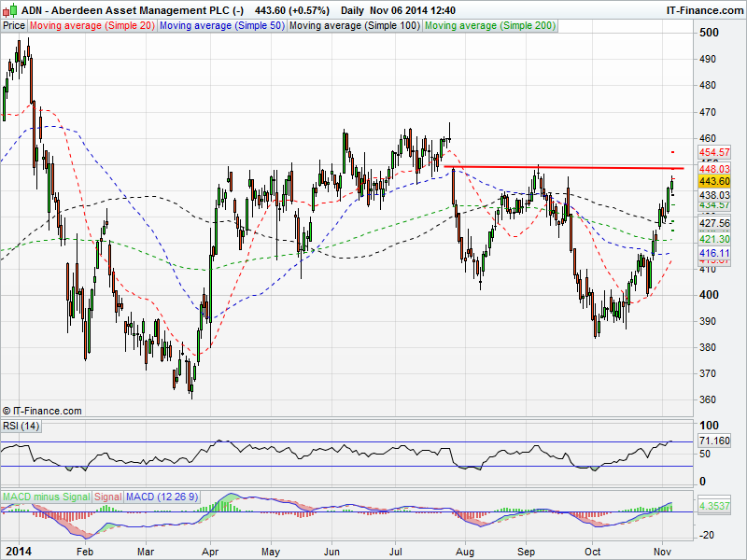Click the RSI value 71.160 label
The height and width of the screenshot is (560, 747).
(713, 441)
